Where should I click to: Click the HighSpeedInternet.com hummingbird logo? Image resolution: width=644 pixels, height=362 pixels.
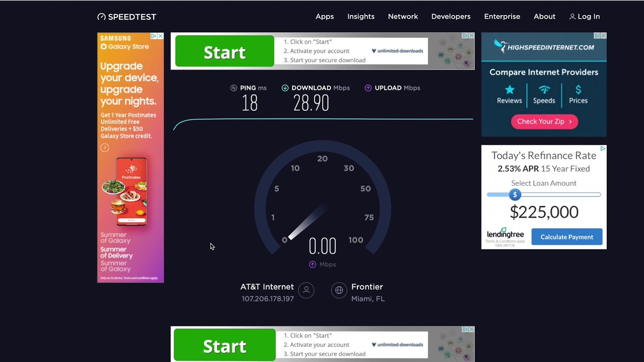(x=544, y=47)
